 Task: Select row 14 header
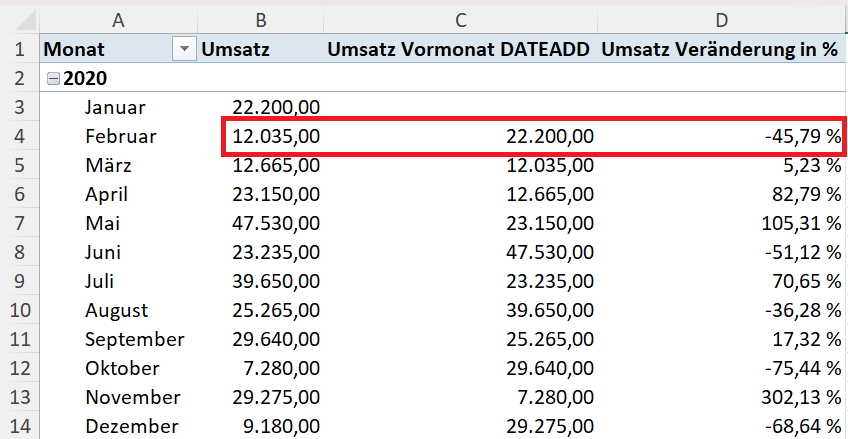[19, 426]
